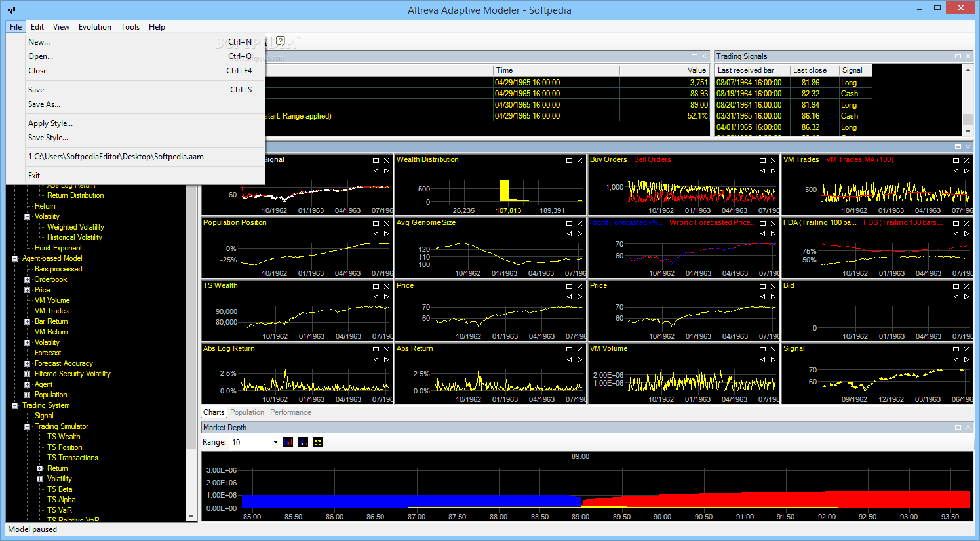Choose Apply Style... in the File menu
Image resolution: width=980 pixels, height=541 pixels.
(x=135, y=123)
